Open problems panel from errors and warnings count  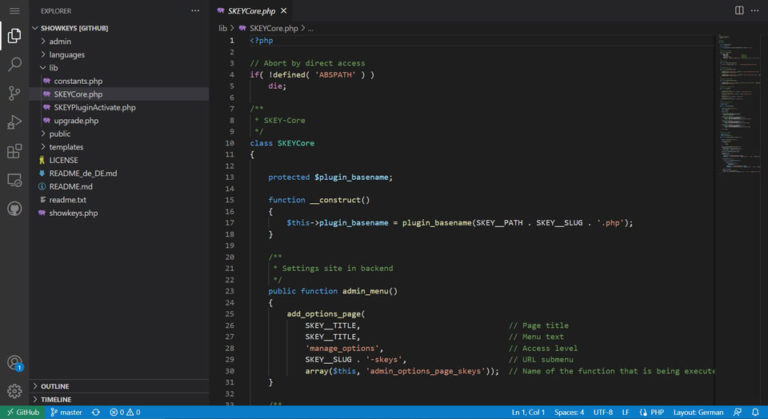pos(125,412)
